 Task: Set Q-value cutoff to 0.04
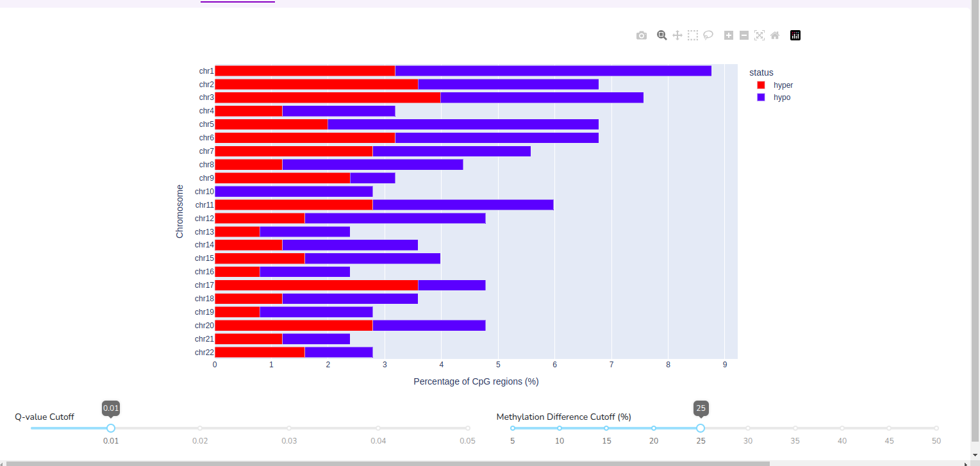coord(378,428)
